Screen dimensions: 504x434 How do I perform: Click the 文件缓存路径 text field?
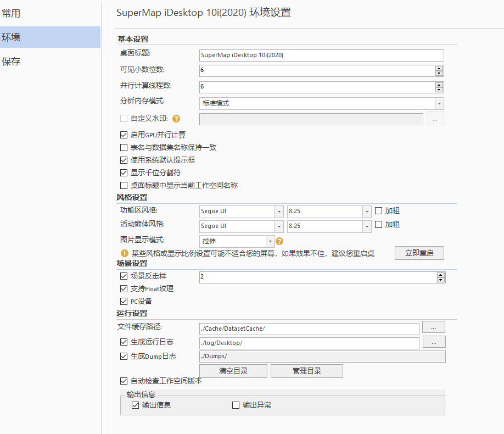309,329
